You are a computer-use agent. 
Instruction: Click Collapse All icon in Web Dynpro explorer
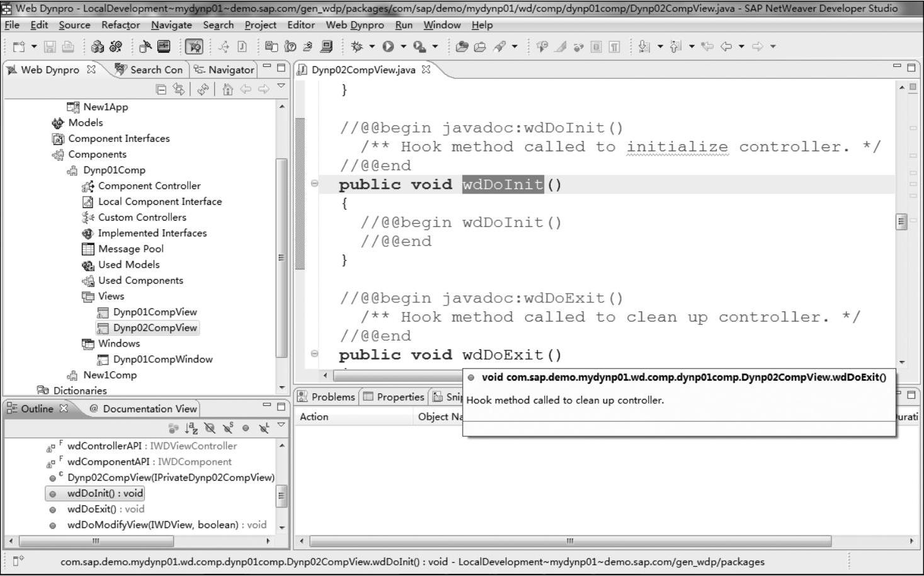[x=161, y=89]
